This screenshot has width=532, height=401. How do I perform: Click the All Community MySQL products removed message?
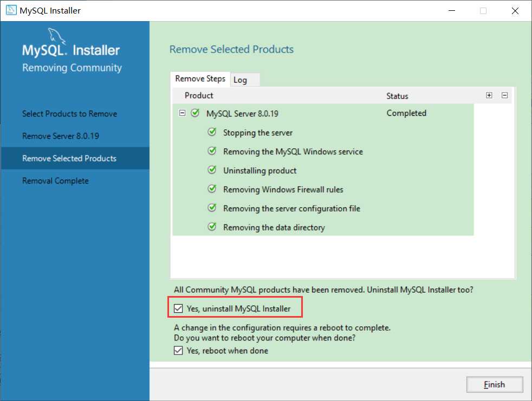(x=323, y=290)
